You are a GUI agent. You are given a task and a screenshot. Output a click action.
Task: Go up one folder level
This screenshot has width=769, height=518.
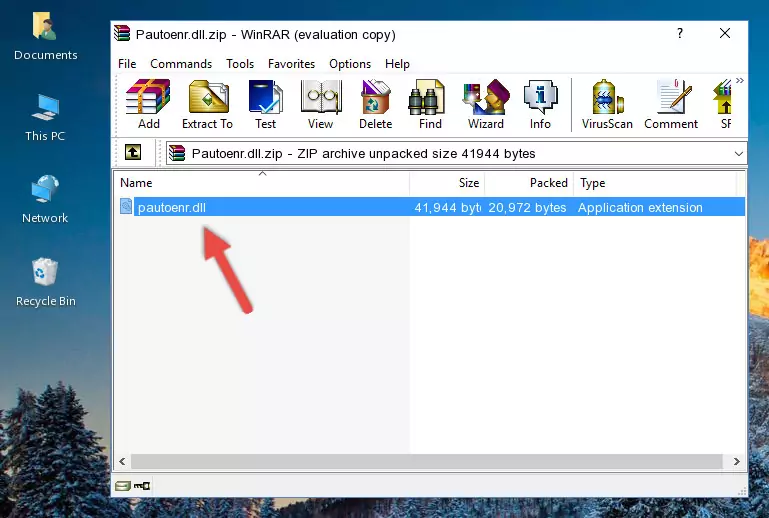pos(133,153)
